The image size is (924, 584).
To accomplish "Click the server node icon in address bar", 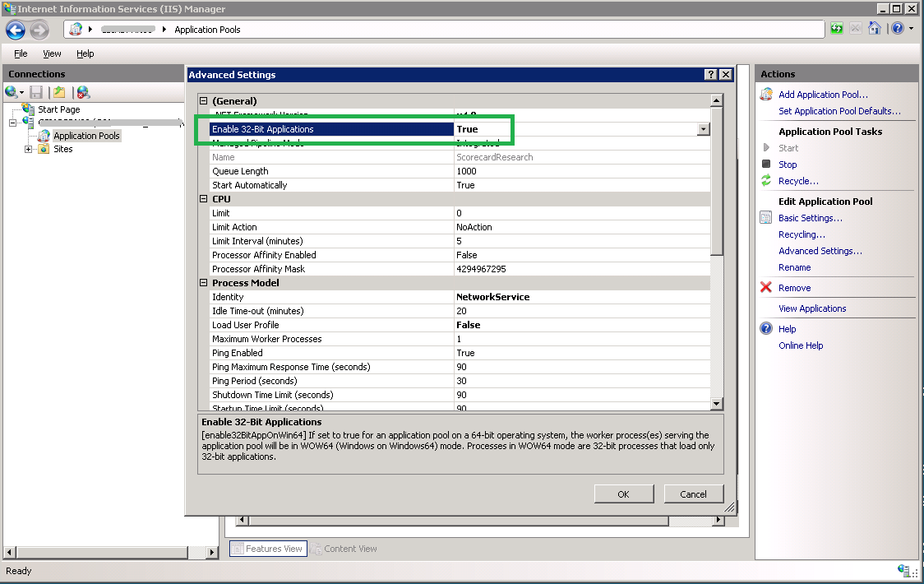I will [76, 29].
